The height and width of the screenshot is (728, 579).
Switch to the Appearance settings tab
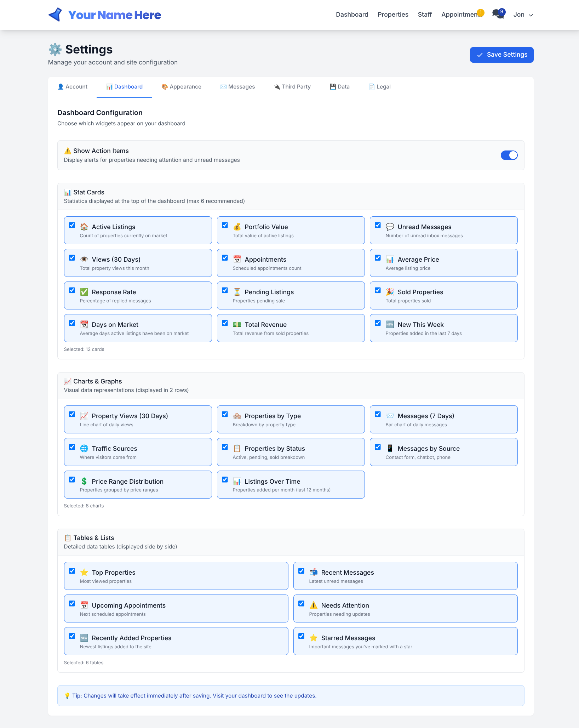181,87
